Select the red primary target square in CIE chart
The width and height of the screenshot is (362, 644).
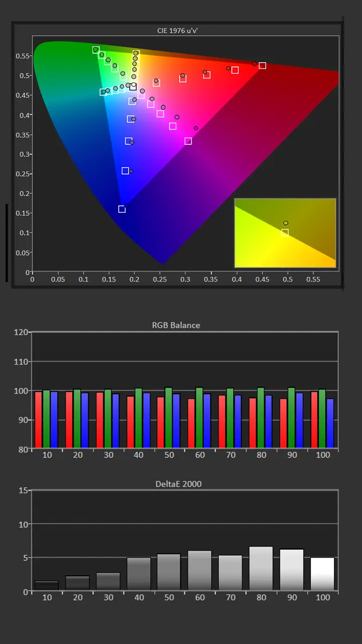(x=262, y=65)
